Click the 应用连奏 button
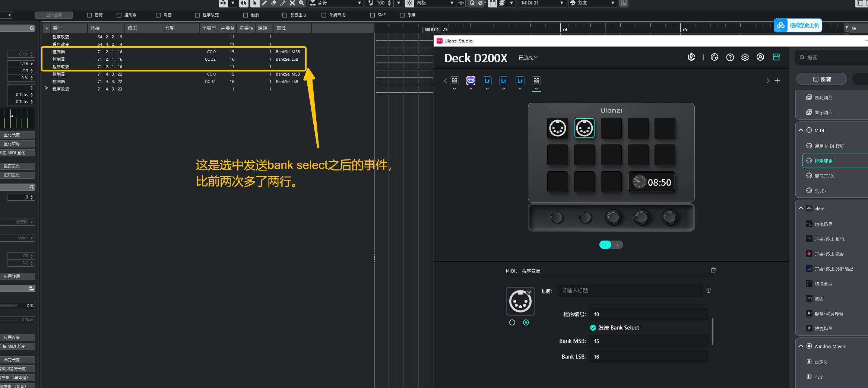The width and height of the screenshot is (868, 388). [18, 337]
